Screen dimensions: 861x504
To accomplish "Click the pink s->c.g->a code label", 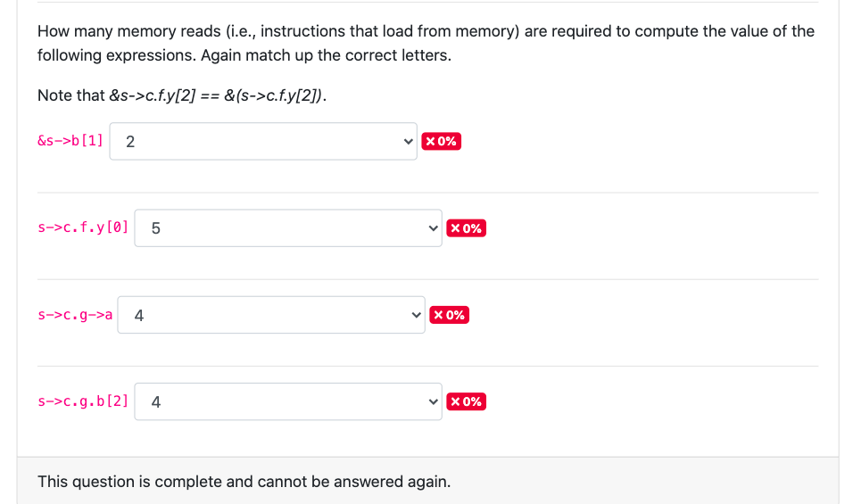I will click(x=75, y=315).
